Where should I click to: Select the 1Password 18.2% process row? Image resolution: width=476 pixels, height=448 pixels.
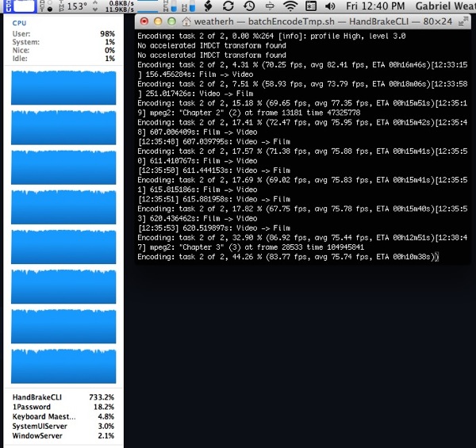[63, 407]
